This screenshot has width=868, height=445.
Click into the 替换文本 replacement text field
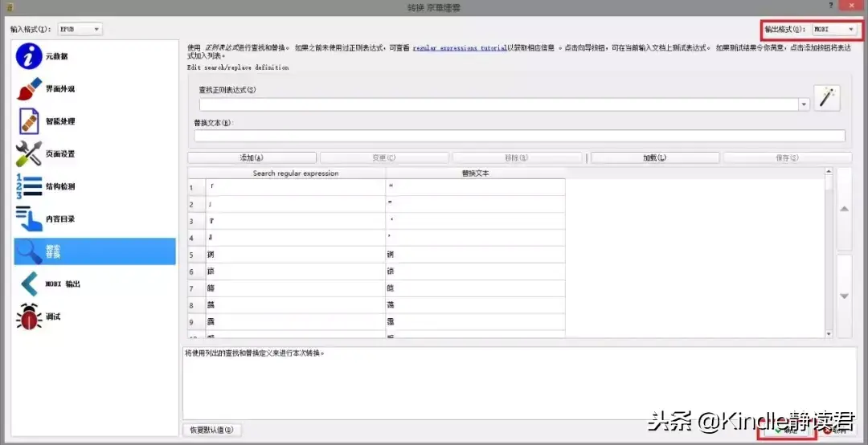click(x=520, y=136)
